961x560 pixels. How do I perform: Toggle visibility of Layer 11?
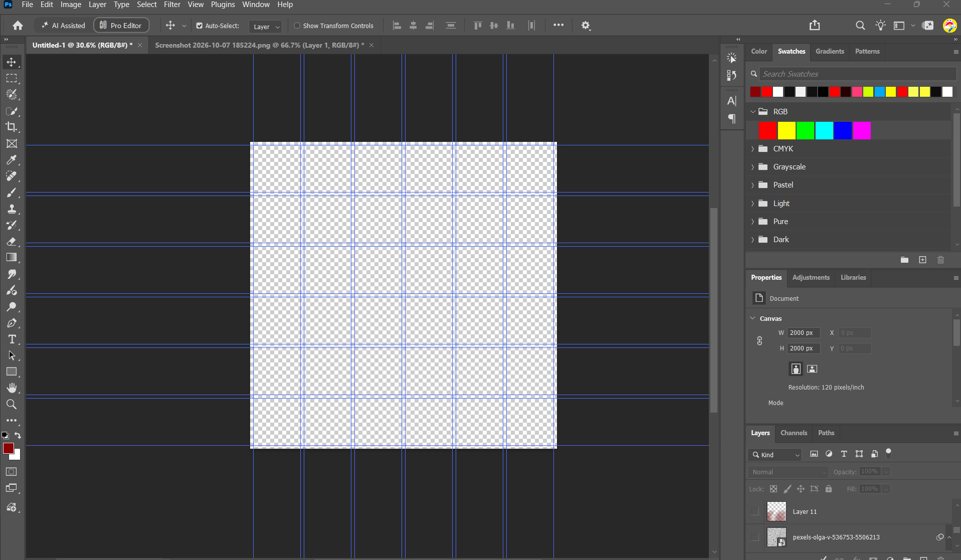(x=755, y=511)
